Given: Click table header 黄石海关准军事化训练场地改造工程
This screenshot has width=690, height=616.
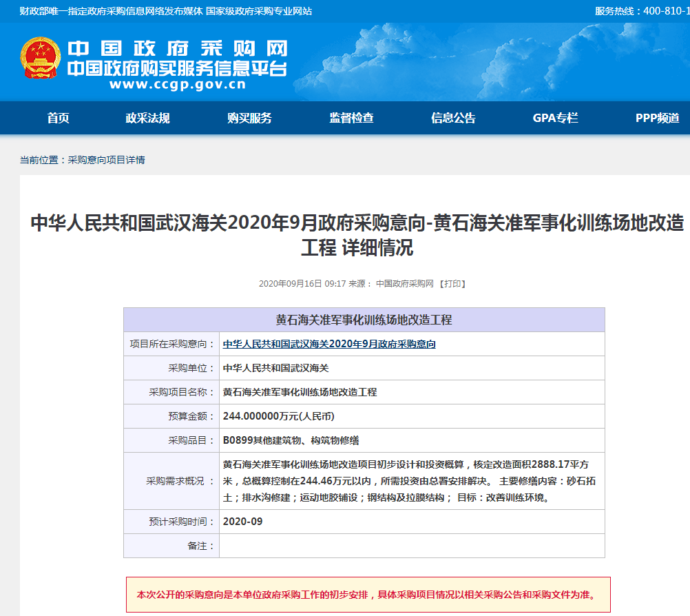Looking at the screenshot, I should click(x=364, y=320).
